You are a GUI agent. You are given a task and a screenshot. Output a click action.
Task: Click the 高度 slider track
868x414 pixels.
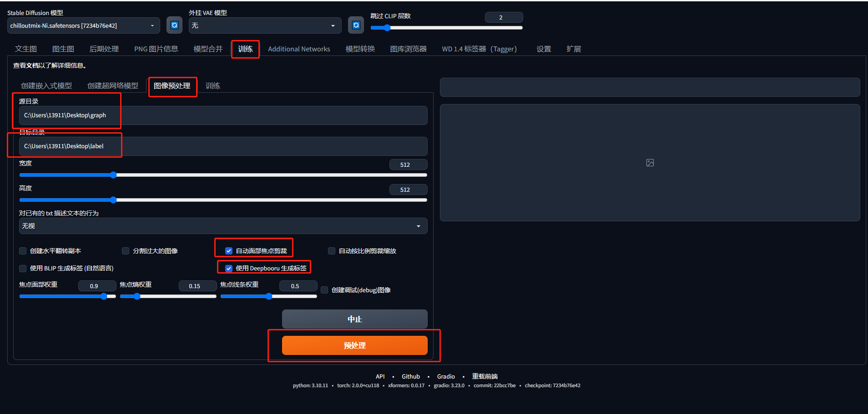223,200
